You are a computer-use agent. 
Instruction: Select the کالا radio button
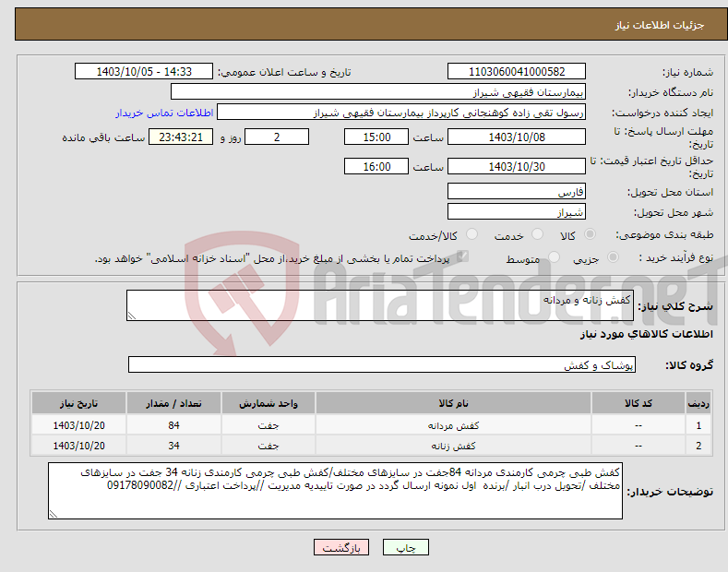click(x=590, y=234)
